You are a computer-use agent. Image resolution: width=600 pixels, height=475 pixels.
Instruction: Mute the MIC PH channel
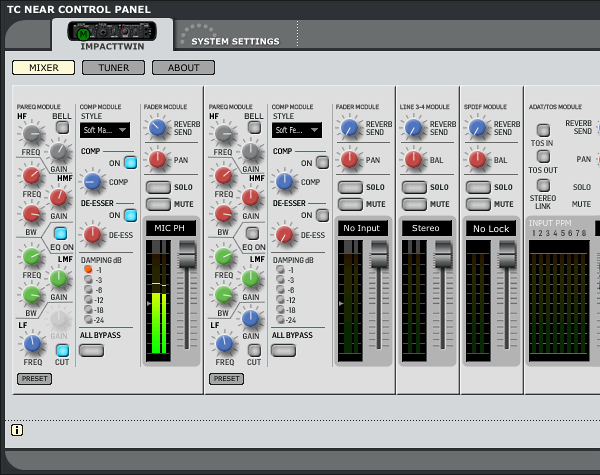tap(158, 204)
